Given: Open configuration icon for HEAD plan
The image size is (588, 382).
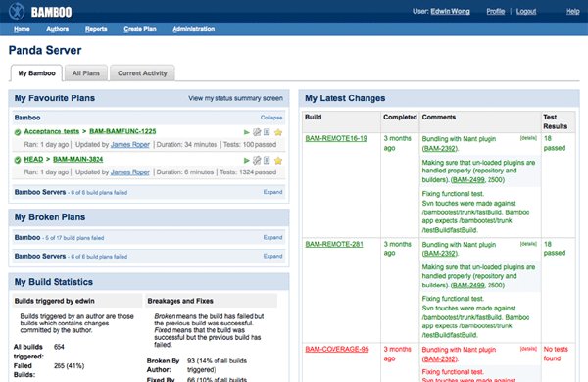Looking at the screenshot, I should pyautogui.click(x=257, y=160).
